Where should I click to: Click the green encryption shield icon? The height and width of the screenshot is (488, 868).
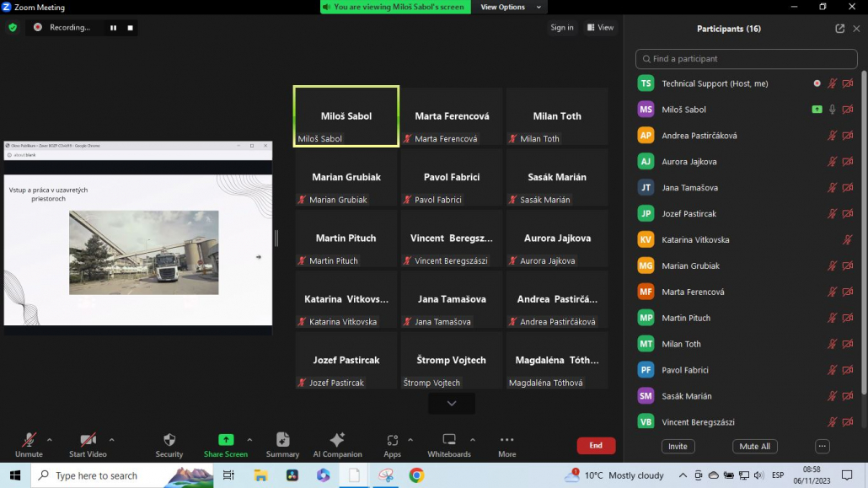(x=13, y=27)
